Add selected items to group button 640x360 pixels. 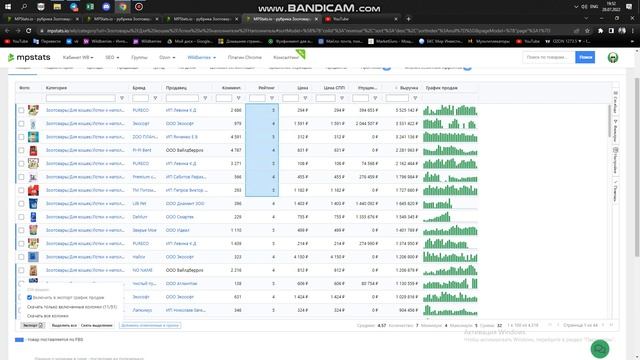click(x=150, y=326)
